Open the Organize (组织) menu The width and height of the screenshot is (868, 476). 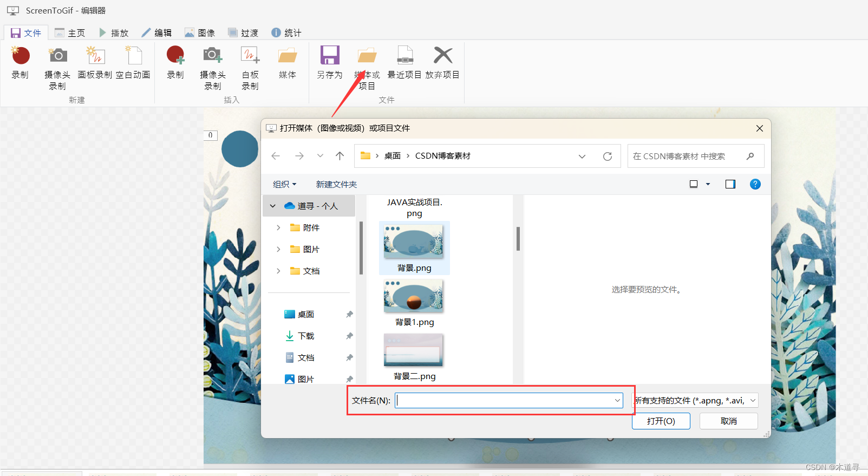coord(285,185)
